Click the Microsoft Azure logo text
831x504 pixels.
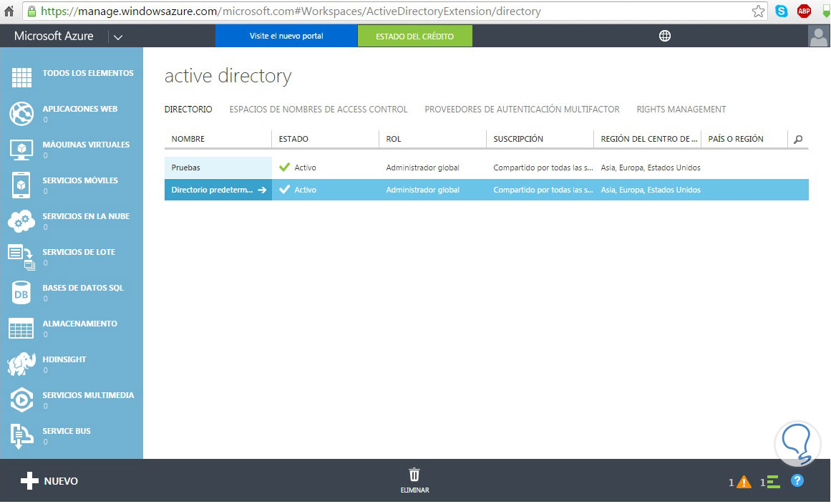pos(54,36)
